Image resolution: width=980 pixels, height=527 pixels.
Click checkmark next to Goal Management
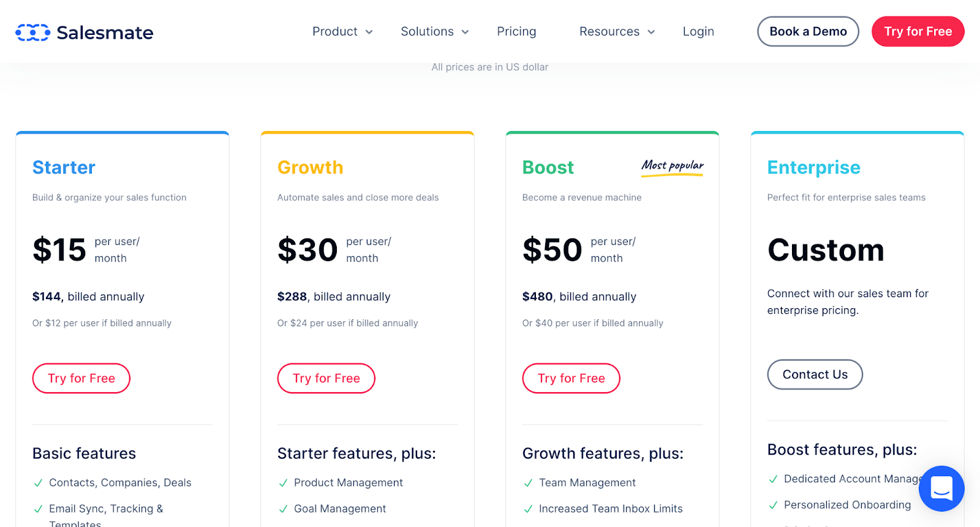click(x=283, y=509)
